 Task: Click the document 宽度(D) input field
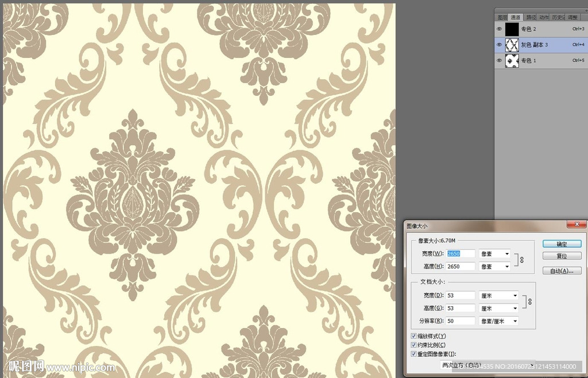click(461, 295)
